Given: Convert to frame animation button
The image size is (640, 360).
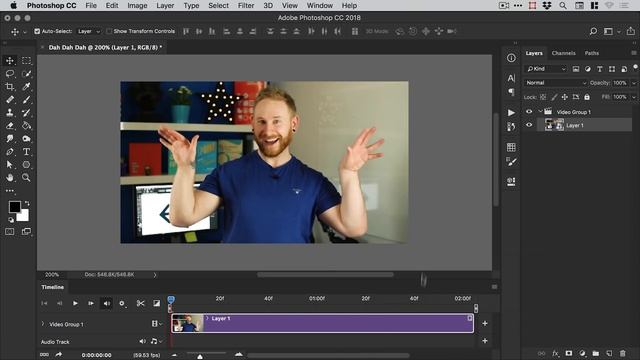Looking at the screenshot, I should coord(44,355).
